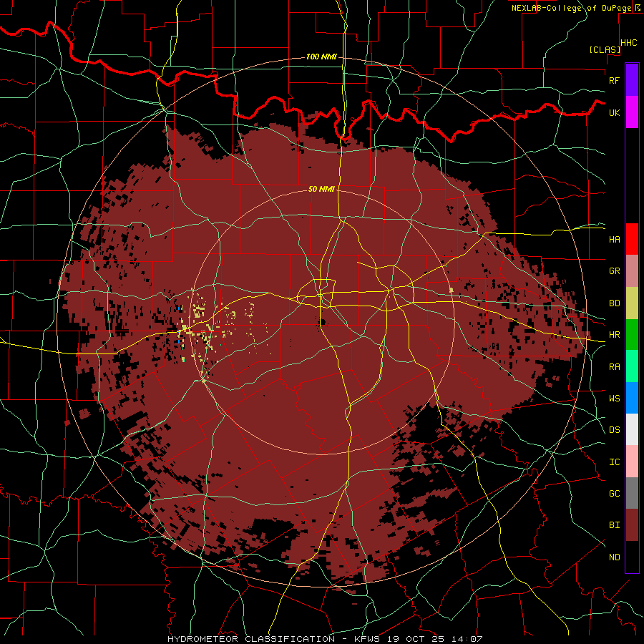This screenshot has height=644, width=644.
Task: Select the IC legend label
Action: pyautogui.click(x=614, y=462)
